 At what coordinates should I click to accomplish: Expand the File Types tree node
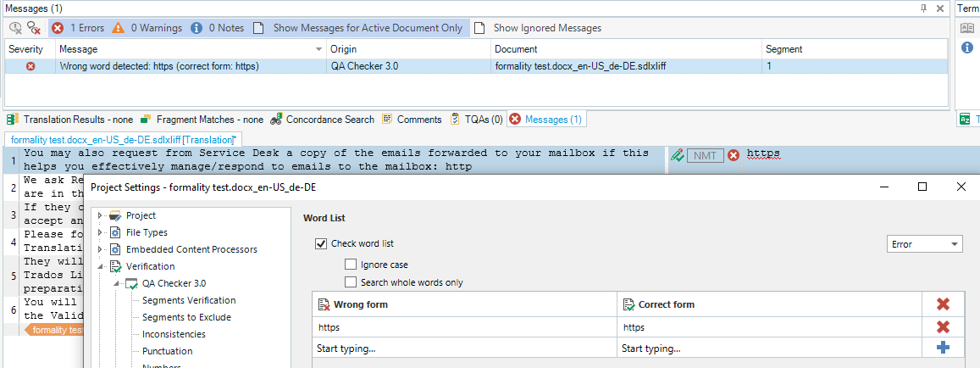[99, 232]
